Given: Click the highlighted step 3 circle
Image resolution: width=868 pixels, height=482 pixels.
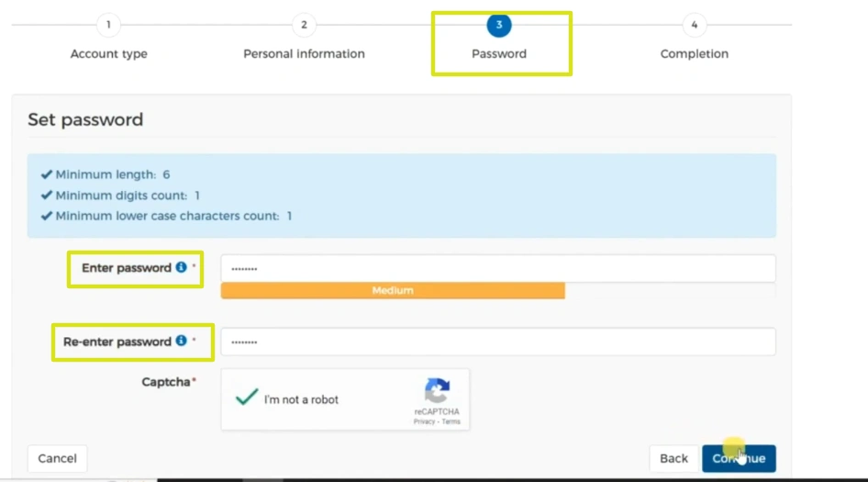Looking at the screenshot, I should (499, 25).
